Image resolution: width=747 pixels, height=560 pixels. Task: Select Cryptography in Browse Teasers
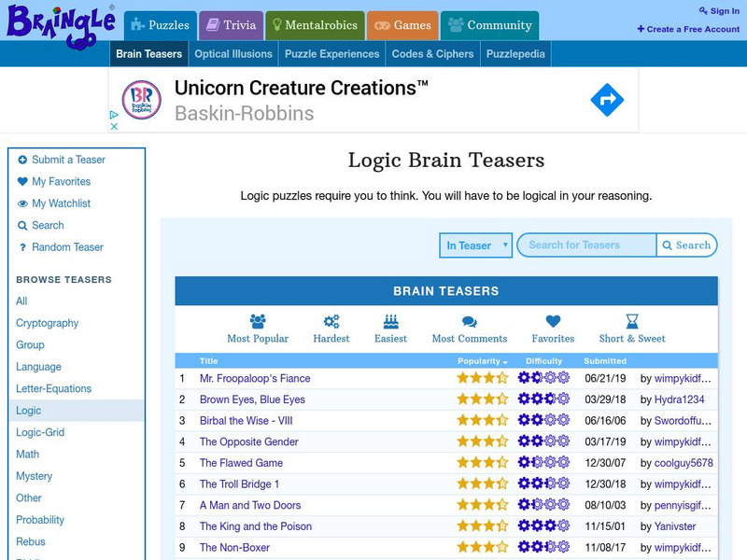pos(48,323)
